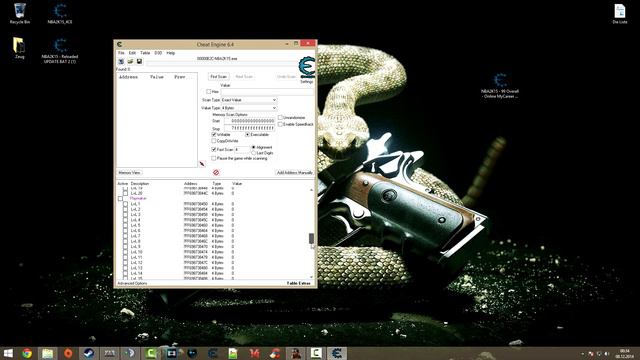Image resolution: width=640 pixels, height=360 pixels.
Task: Enable the Unrandomizer checkbox
Action: [280, 118]
